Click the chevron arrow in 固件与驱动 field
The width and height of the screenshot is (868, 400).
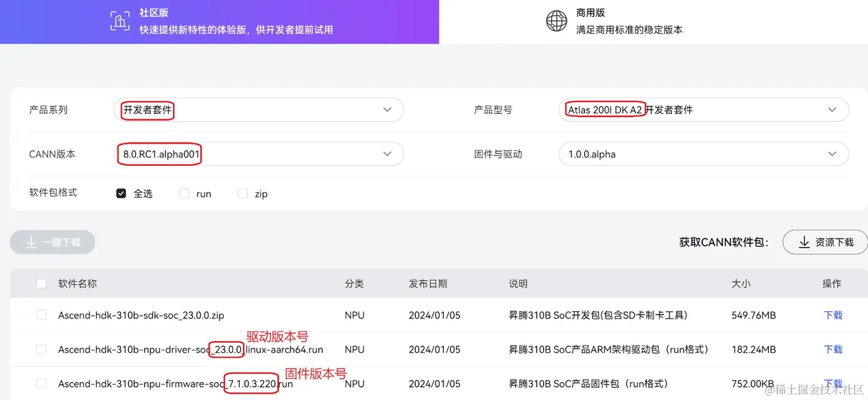click(833, 154)
